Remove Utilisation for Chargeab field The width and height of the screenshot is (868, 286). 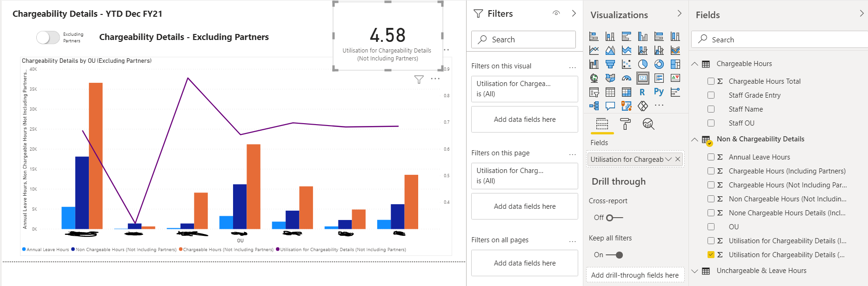pyautogui.click(x=678, y=159)
